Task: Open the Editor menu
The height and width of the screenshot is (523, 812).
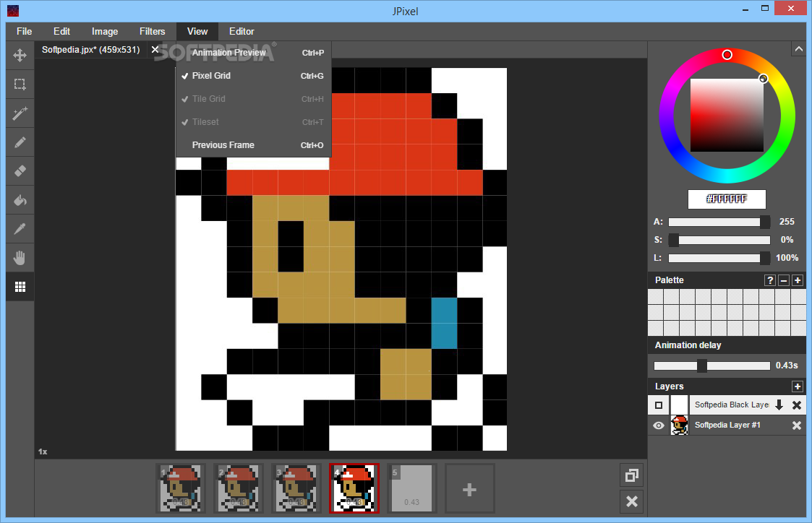Action: 242,32
